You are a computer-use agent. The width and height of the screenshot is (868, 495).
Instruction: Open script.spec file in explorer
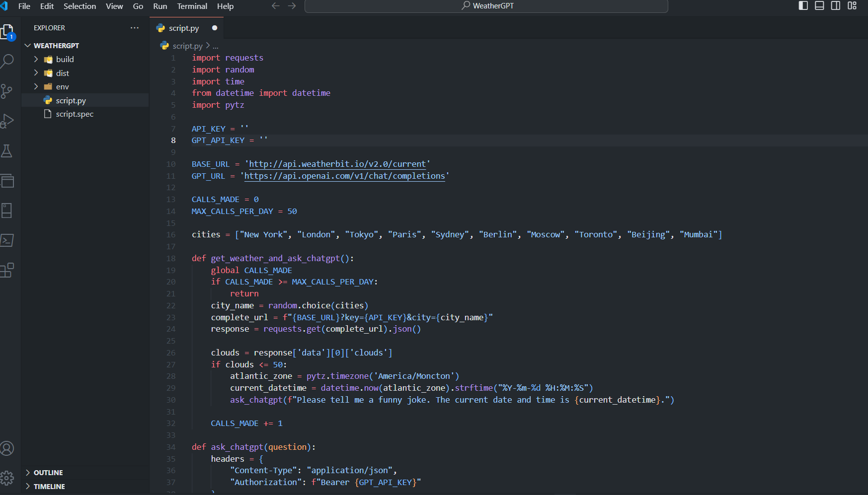(75, 114)
